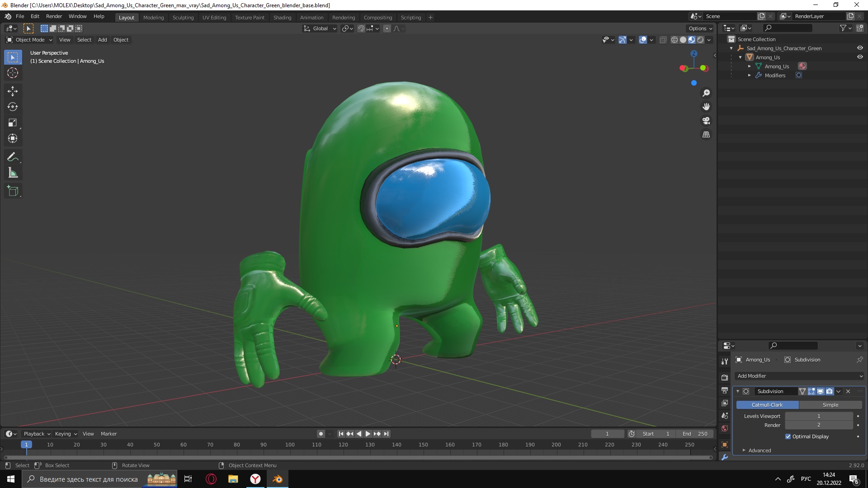Remove the Subdivision modifier
The width and height of the screenshot is (868, 488).
coord(848,391)
